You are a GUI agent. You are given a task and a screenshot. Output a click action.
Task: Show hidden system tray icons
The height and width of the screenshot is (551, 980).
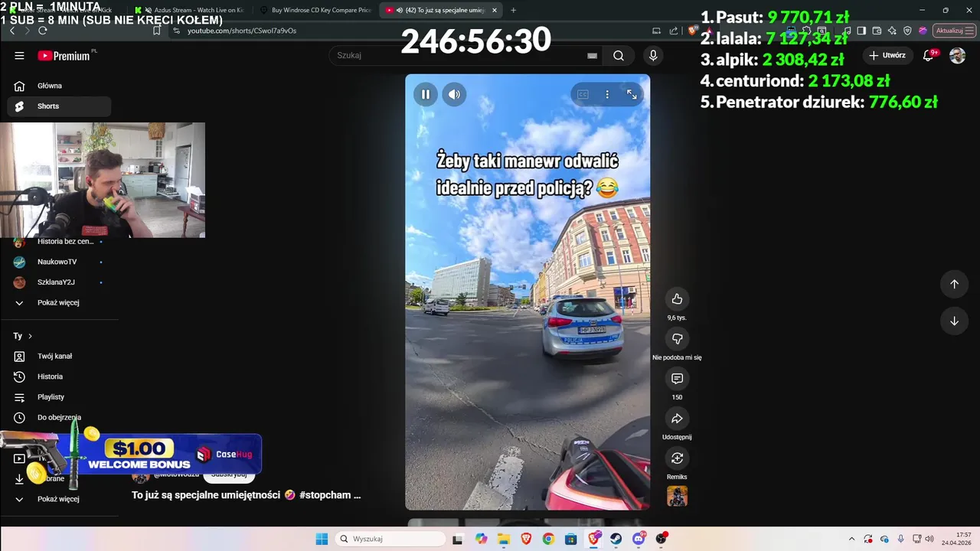tap(851, 539)
